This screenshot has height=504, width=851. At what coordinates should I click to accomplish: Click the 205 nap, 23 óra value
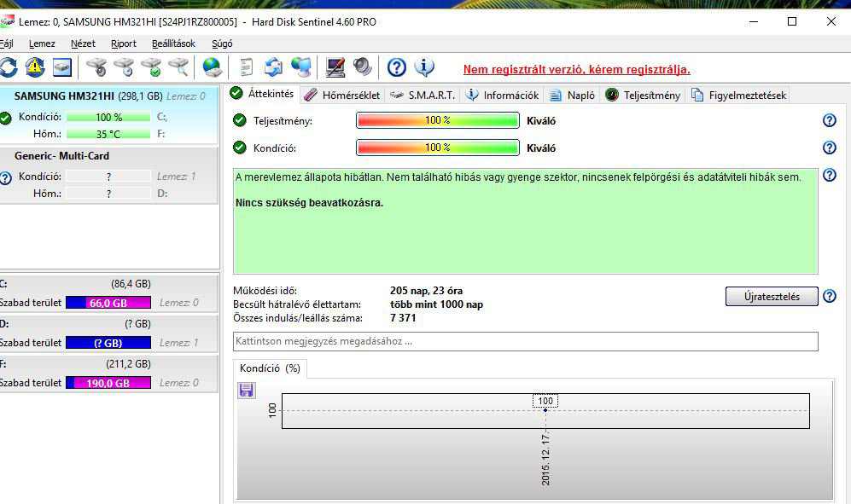pos(426,291)
